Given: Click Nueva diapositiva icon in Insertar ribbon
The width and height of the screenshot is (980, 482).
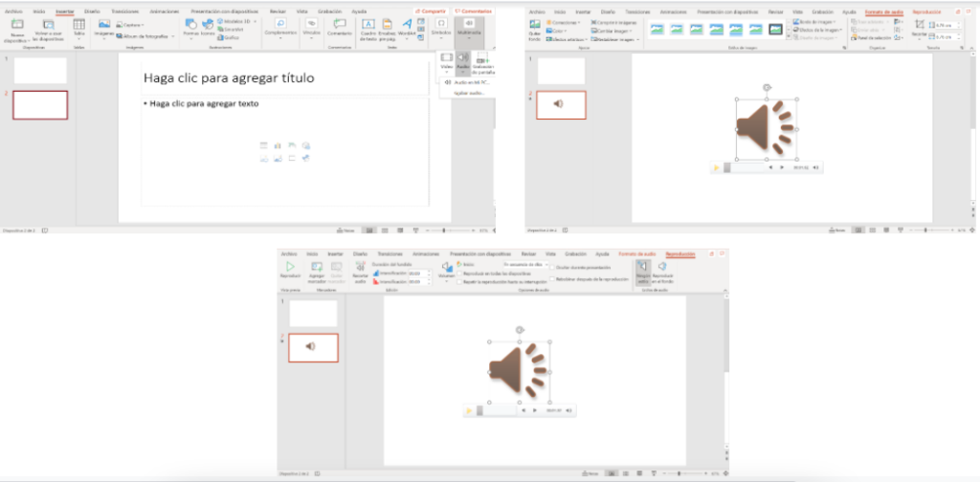Looking at the screenshot, I should (x=17, y=25).
